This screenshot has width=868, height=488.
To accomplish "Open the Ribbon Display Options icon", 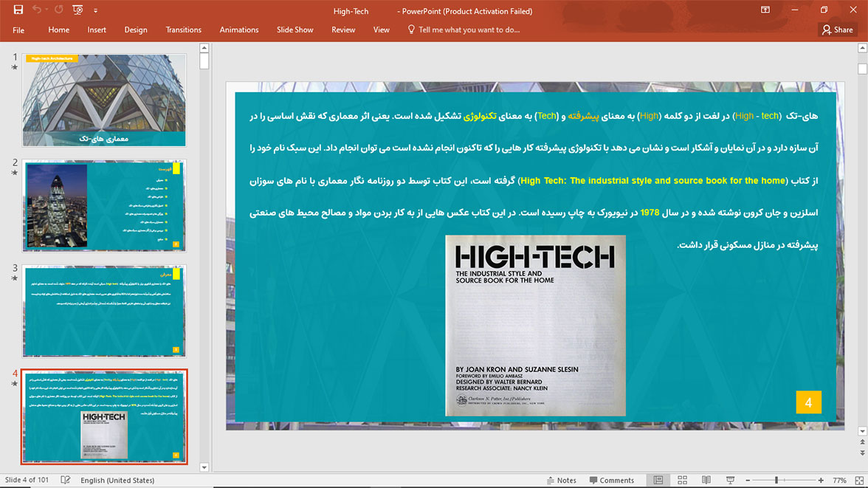I will click(x=765, y=10).
